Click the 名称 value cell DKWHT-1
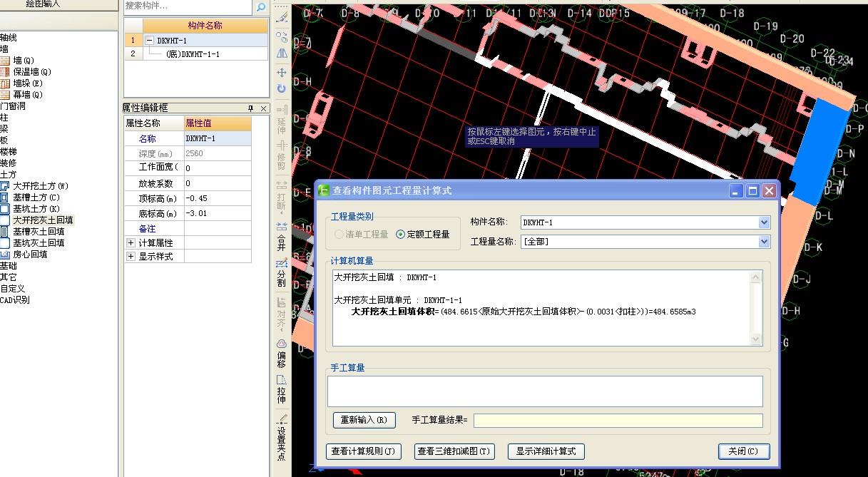 pos(217,138)
